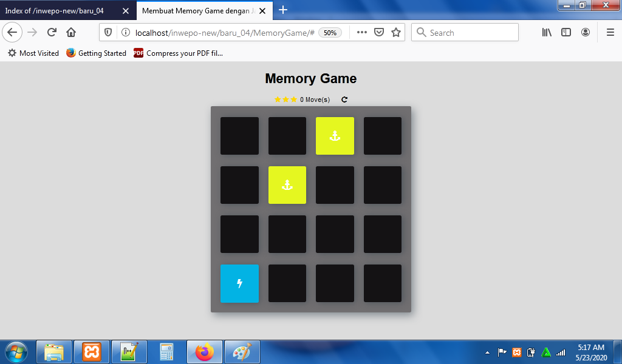Open Getting Started bookmark

coord(97,53)
